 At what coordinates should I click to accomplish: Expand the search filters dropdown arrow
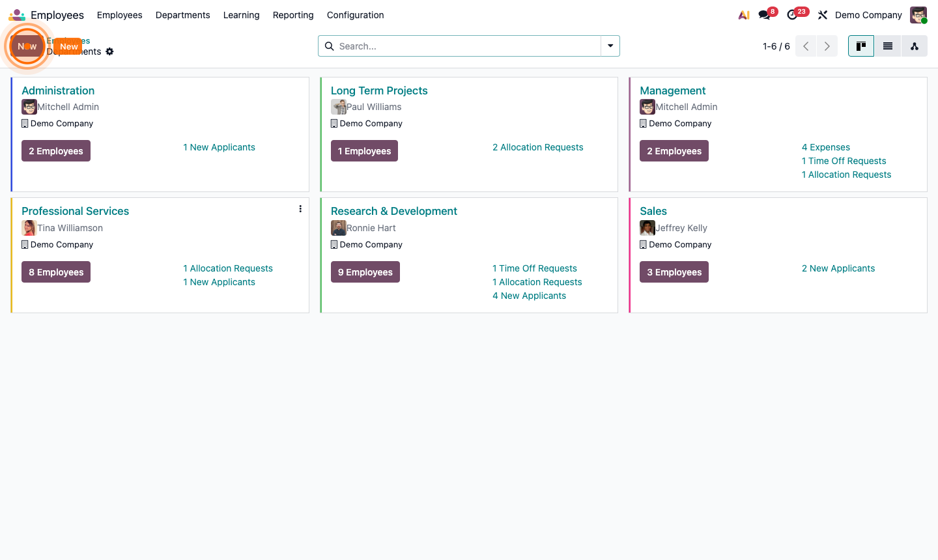pyautogui.click(x=610, y=46)
